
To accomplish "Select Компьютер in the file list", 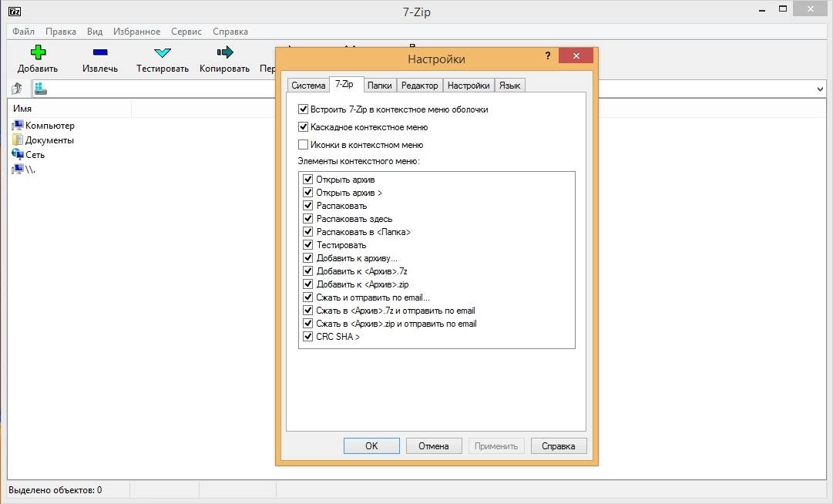I will 43,126.
